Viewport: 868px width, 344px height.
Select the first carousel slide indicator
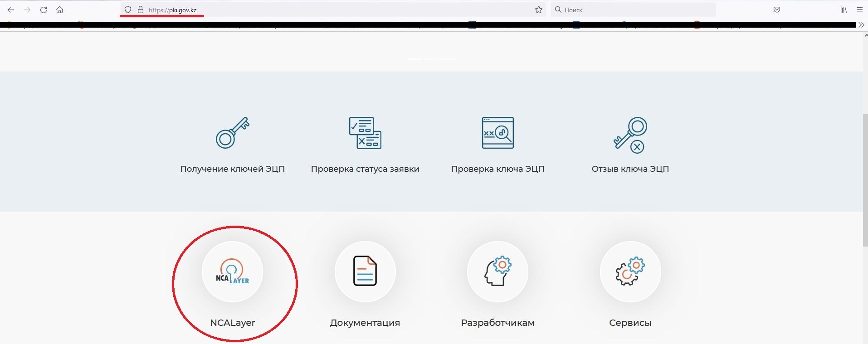pyautogui.click(x=415, y=59)
